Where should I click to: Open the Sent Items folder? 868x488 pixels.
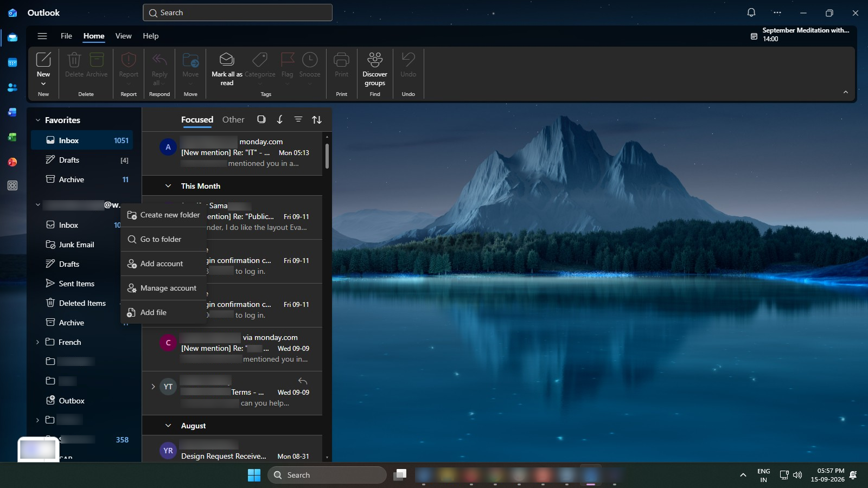tap(76, 284)
